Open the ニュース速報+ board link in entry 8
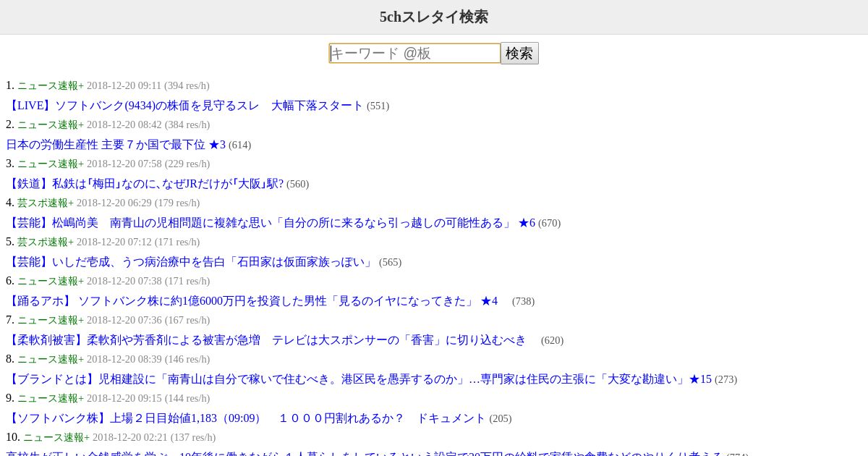 pos(51,359)
